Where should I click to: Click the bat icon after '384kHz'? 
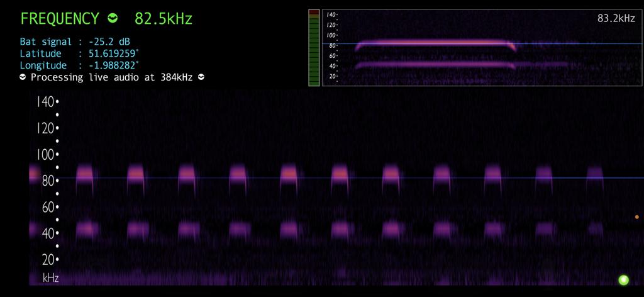click(x=201, y=77)
